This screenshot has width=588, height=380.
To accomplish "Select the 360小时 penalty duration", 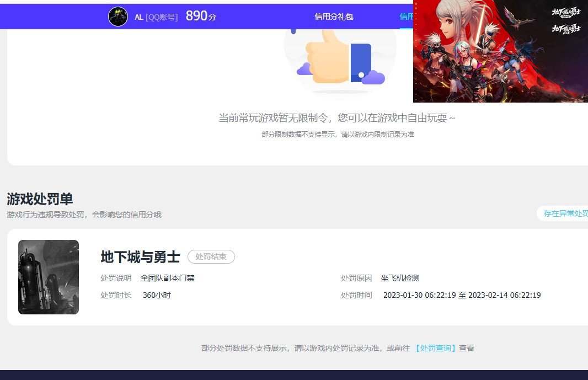I will (157, 295).
